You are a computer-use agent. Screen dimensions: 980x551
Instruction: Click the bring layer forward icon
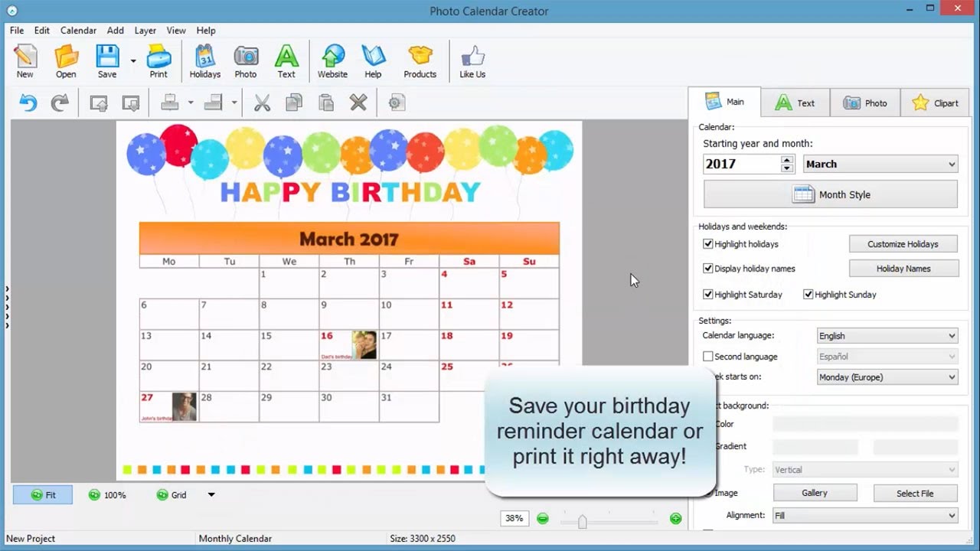tap(99, 103)
